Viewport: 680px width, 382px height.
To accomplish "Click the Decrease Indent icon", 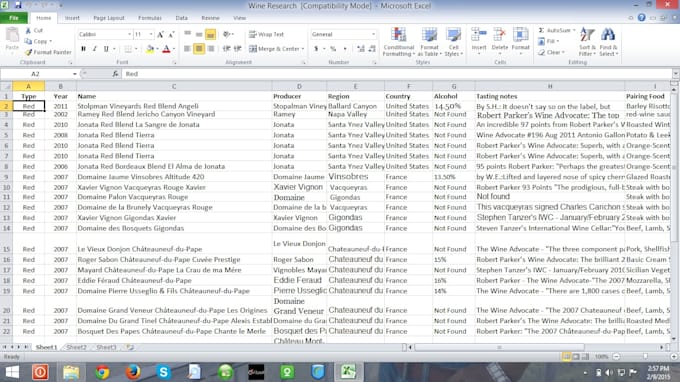I will pos(226,49).
